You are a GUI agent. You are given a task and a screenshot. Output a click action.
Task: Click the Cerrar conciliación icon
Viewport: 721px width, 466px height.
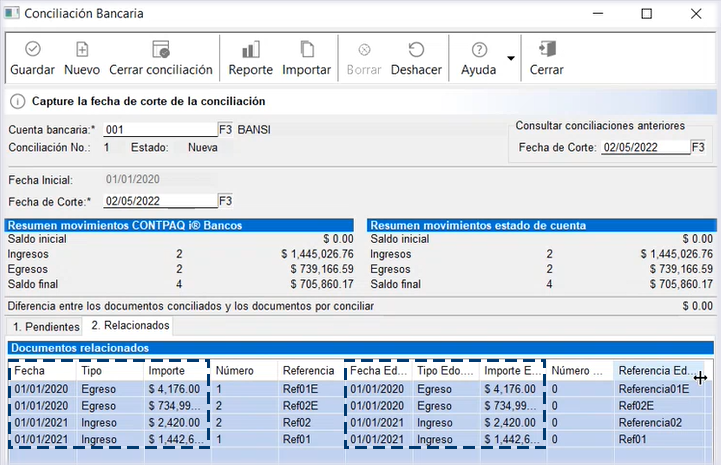pyautogui.click(x=161, y=49)
